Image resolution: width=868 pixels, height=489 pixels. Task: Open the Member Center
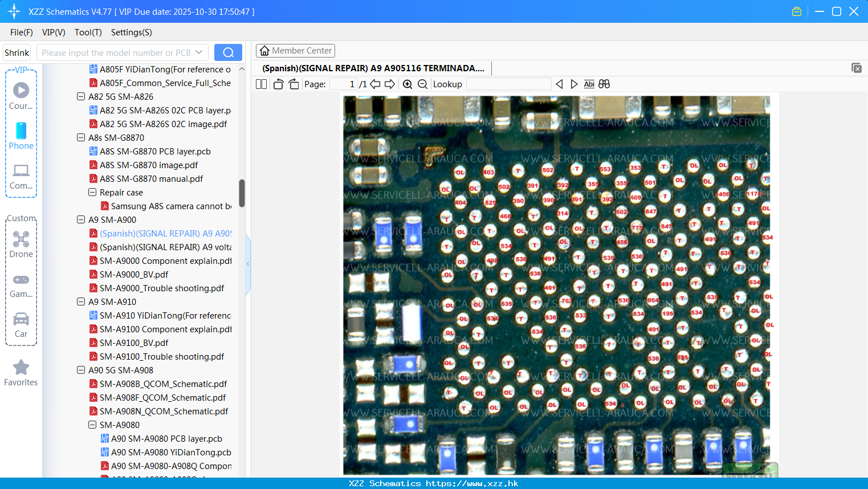295,51
